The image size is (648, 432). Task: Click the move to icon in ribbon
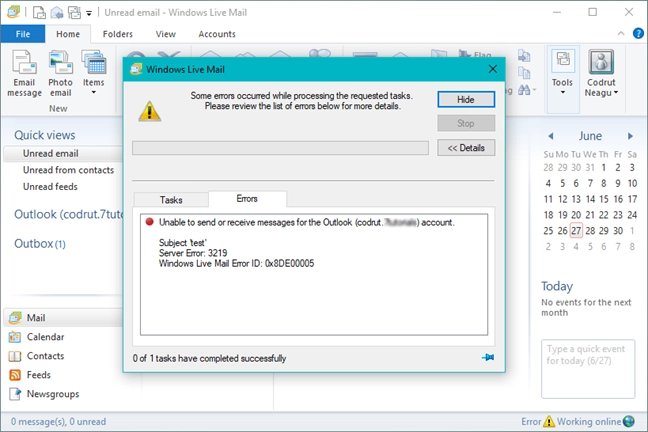click(x=524, y=55)
